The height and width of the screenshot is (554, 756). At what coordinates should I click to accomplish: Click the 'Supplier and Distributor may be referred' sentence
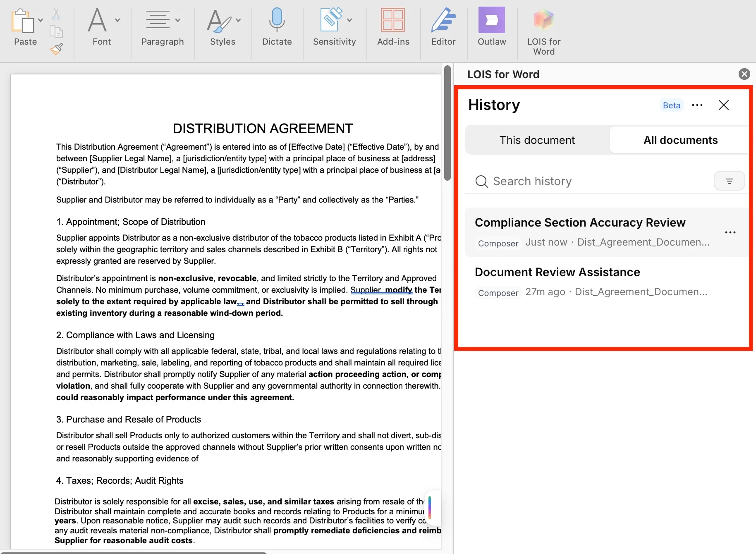pyautogui.click(x=237, y=200)
